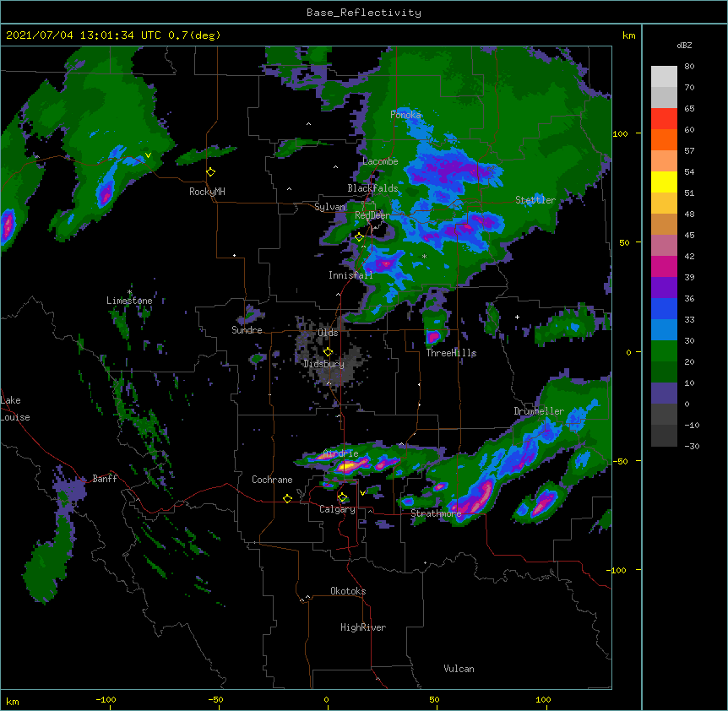The height and width of the screenshot is (711, 728).
Task: Click the Drumheller label
Action: coord(539,411)
